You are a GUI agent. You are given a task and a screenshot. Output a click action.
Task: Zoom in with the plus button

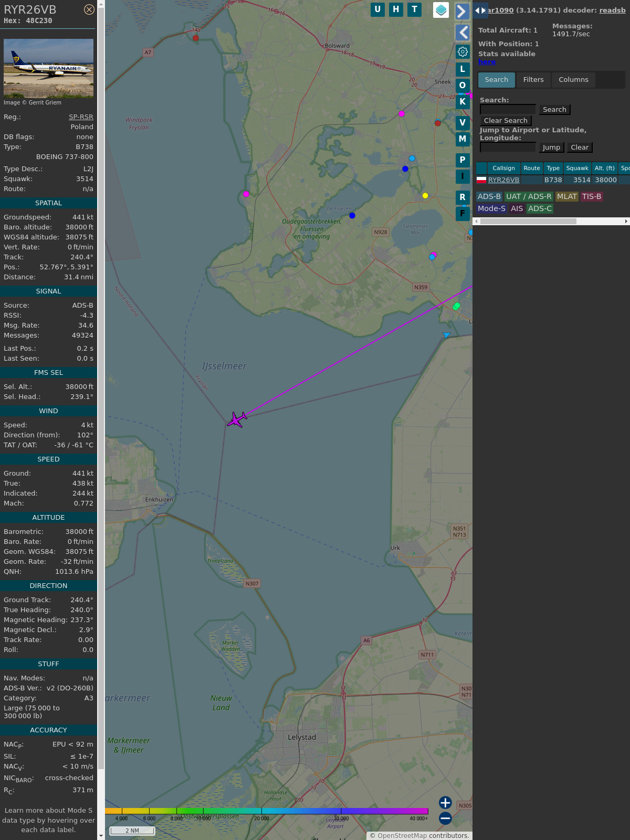click(x=445, y=803)
